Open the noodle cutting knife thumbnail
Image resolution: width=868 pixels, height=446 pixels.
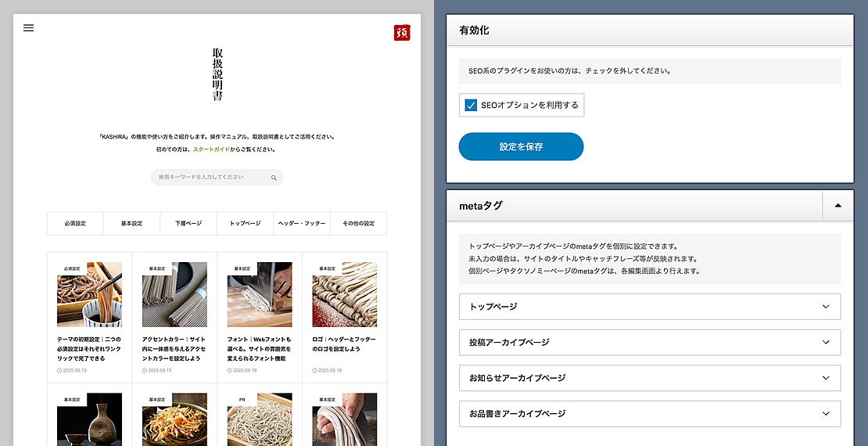pos(260,294)
